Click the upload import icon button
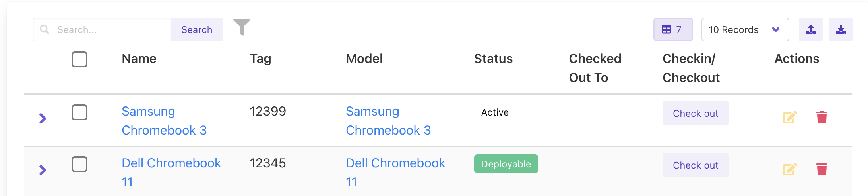 [810, 29]
